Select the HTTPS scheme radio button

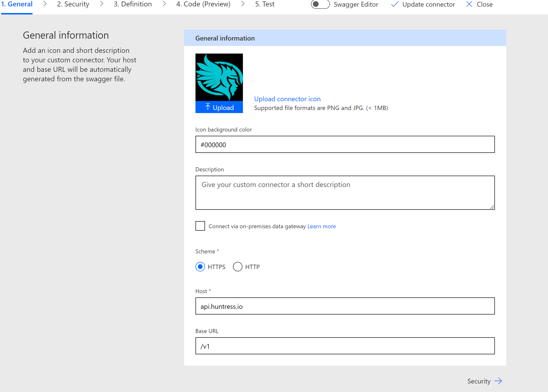point(200,267)
